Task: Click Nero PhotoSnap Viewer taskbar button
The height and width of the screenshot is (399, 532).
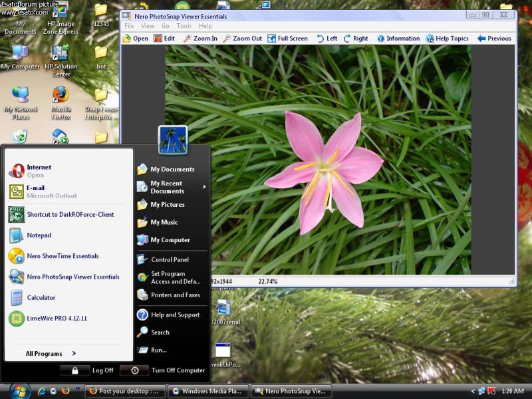Action: click(291, 391)
